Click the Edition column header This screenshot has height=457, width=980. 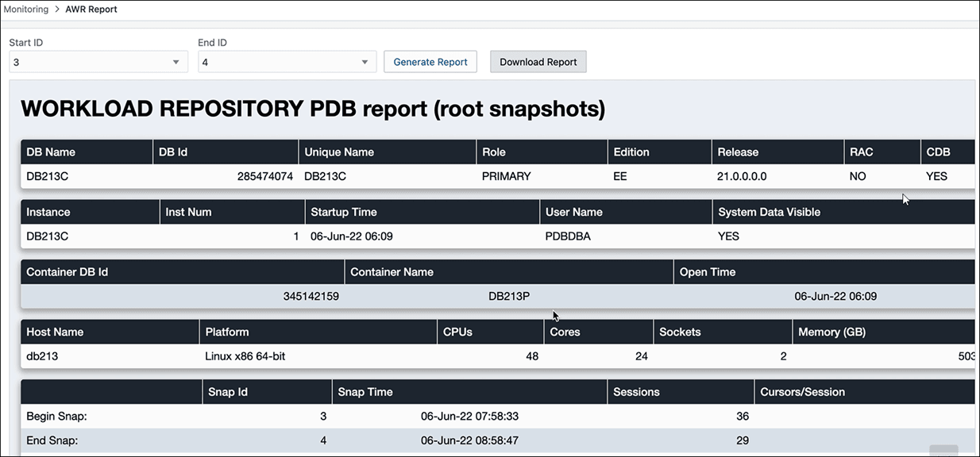point(659,152)
